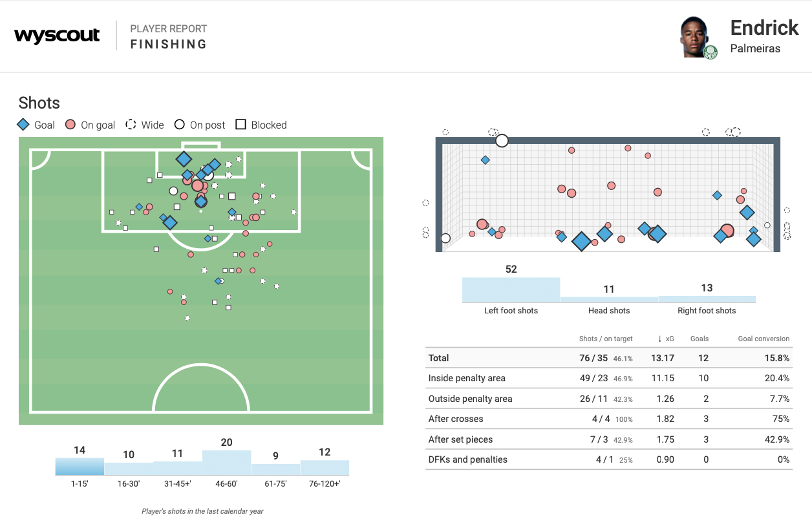Click the Blocked square legend icon
The height and width of the screenshot is (526, 812).
pos(240,125)
